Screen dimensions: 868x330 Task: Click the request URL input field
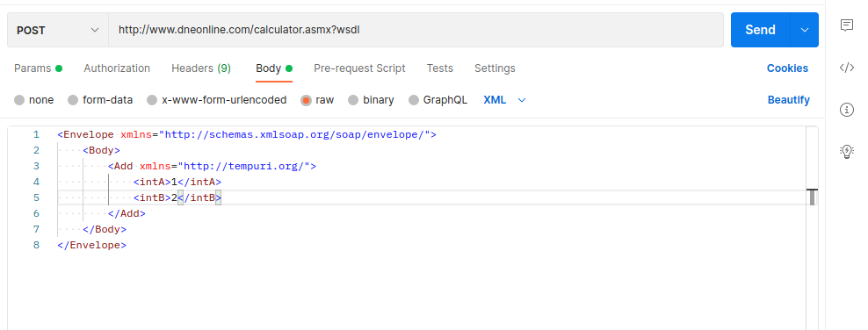416,30
